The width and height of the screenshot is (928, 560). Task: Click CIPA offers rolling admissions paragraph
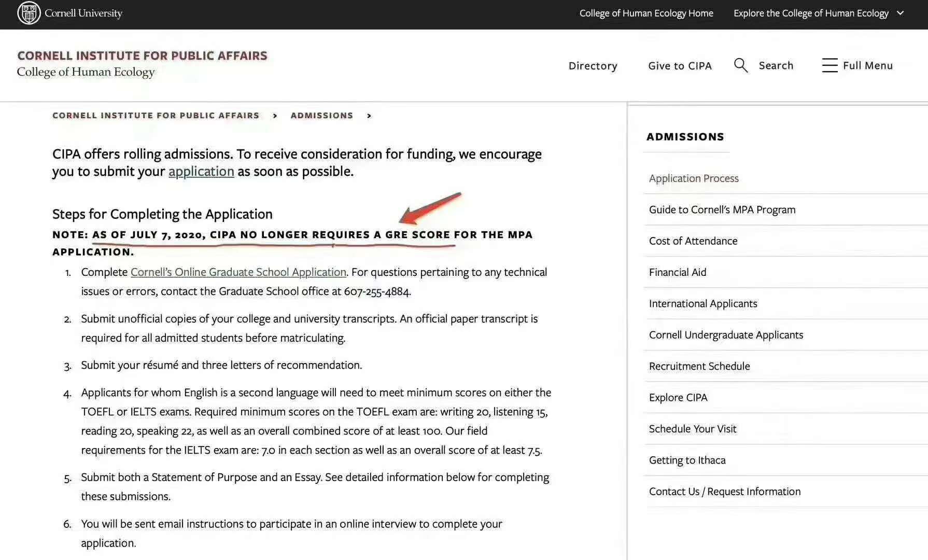297,162
